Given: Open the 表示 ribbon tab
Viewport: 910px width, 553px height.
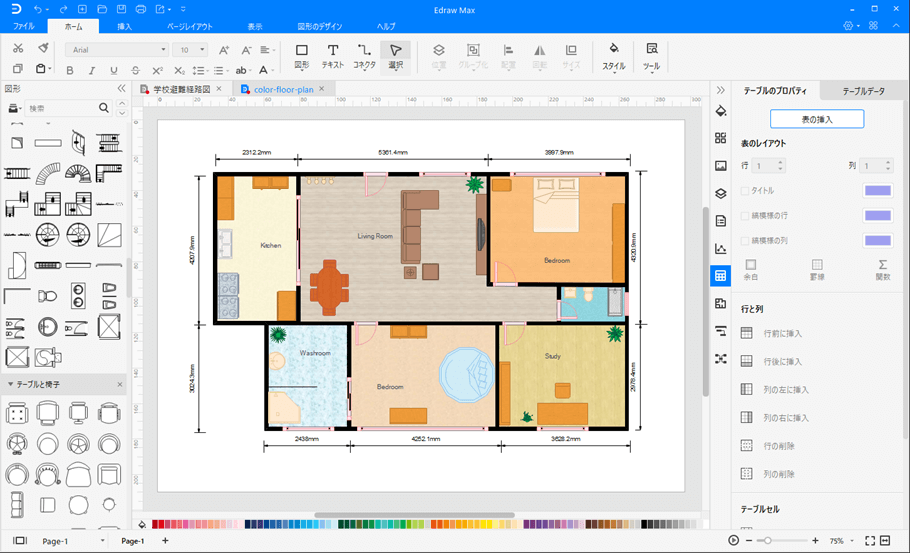Looking at the screenshot, I should (255, 26).
